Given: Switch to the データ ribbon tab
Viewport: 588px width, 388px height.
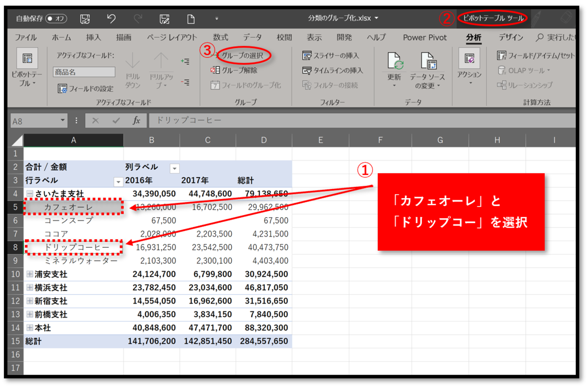Looking at the screenshot, I should tap(252, 37).
